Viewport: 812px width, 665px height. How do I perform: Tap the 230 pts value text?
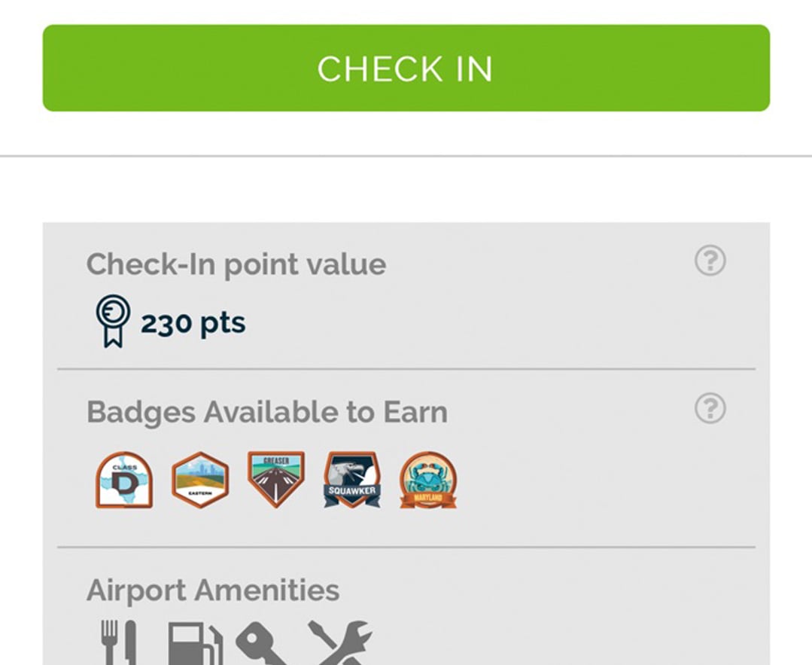(x=193, y=323)
